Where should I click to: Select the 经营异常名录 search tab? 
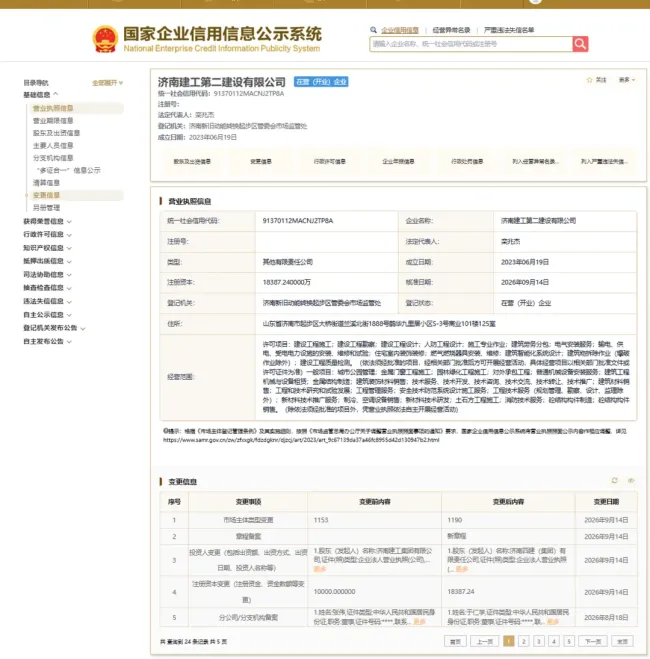451,30
